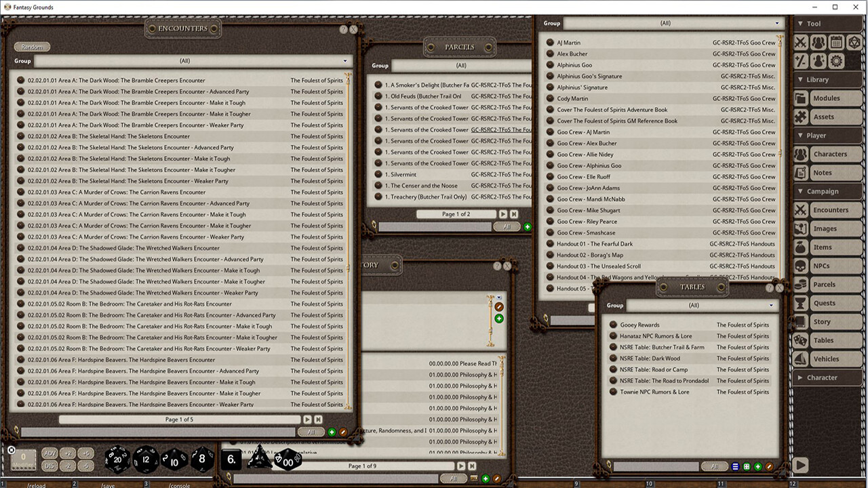
Task: Toggle the DIS disadvantage modifier
Action: 49,464
